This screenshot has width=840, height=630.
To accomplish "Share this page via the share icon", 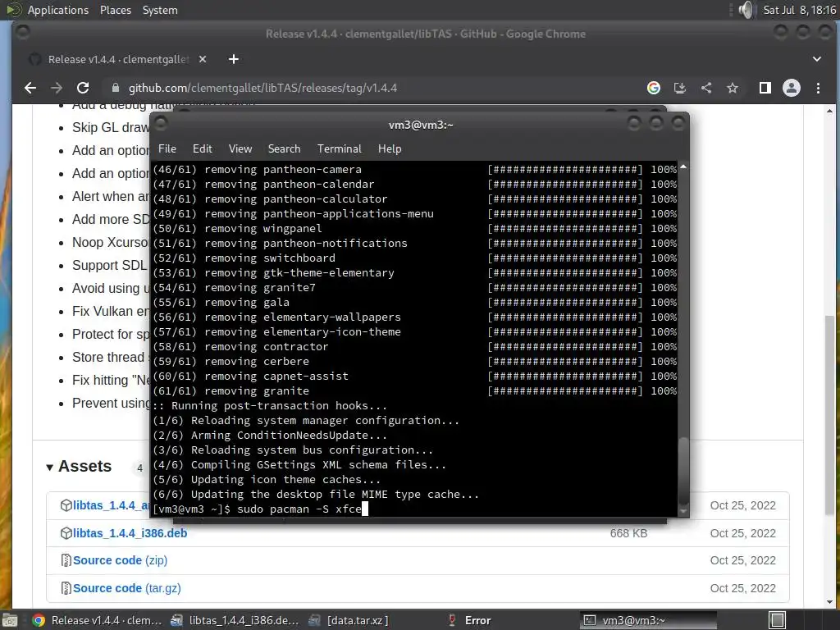I will 706,88.
